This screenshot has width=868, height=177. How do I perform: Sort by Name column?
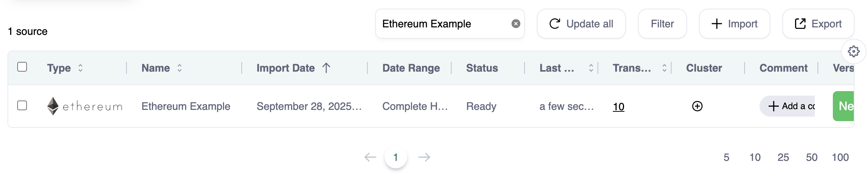(180, 68)
